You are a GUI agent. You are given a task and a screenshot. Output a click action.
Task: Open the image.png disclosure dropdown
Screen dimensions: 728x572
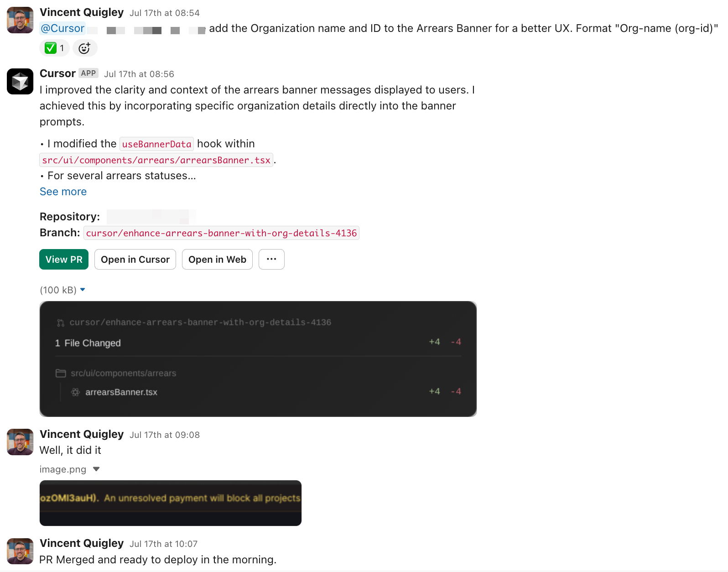coord(96,469)
